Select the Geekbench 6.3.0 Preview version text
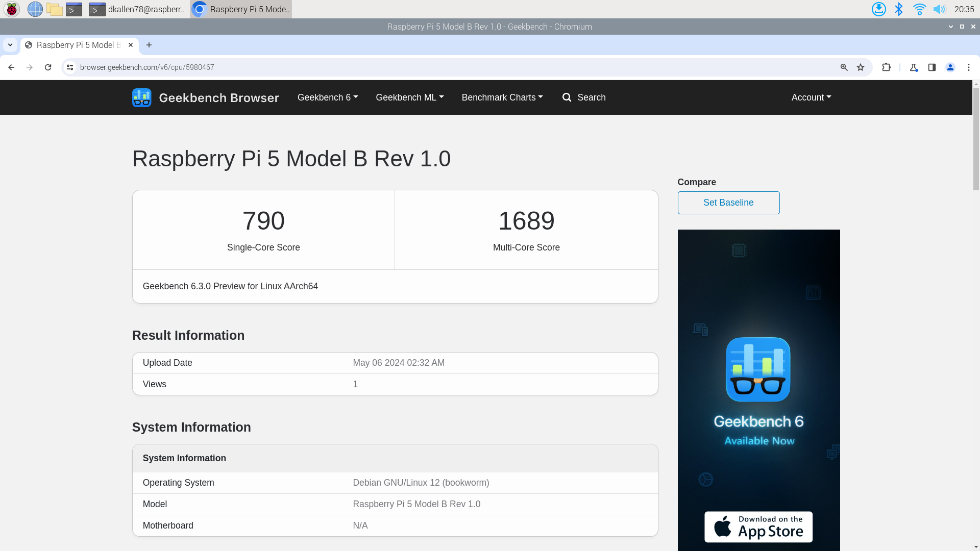The height and width of the screenshot is (551, 980). 230,286
